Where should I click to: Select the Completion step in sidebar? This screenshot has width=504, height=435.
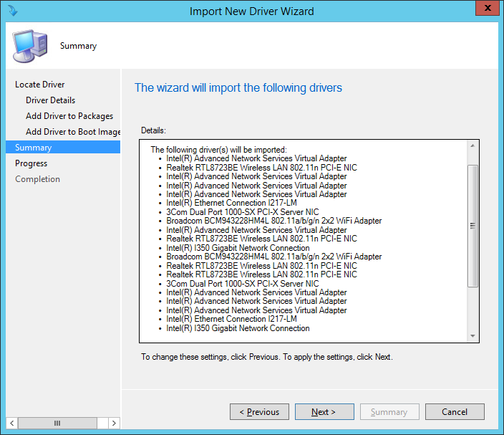pos(38,179)
